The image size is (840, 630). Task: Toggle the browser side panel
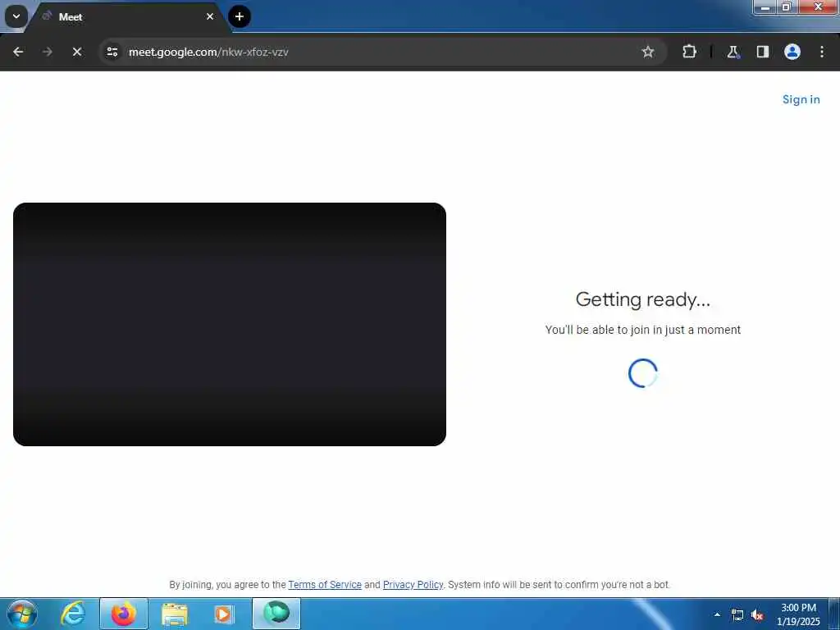(762, 52)
